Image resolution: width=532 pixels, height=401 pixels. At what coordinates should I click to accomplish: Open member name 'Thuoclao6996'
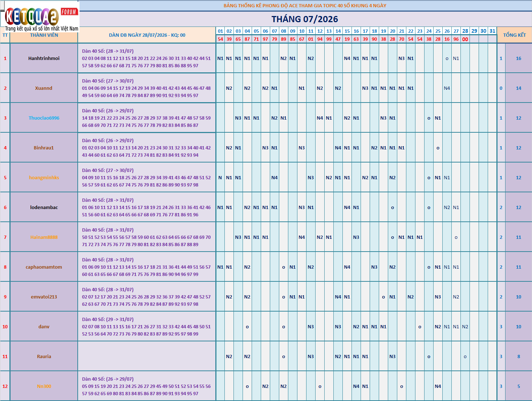tap(44, 118)
